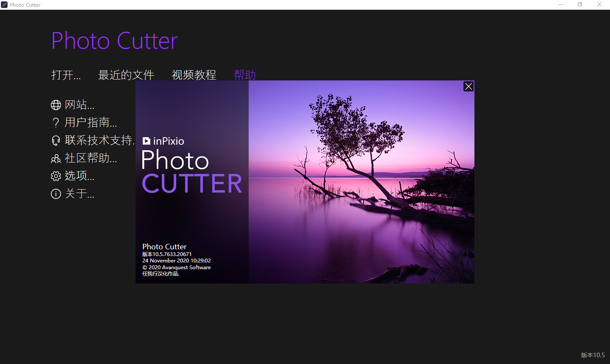Screen dimensions: 610x364
Task: Click the Photo Cutter app icon in title bar
Action: click(x=4, y=5)
